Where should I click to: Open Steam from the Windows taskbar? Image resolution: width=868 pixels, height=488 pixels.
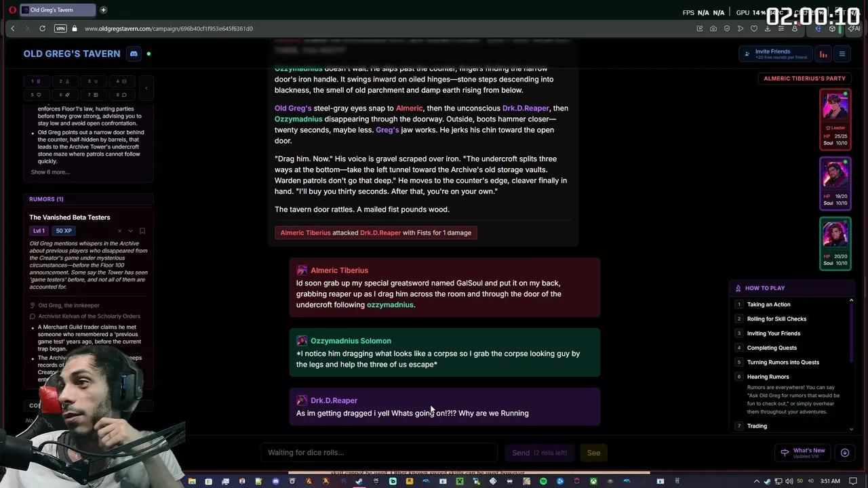359,481
